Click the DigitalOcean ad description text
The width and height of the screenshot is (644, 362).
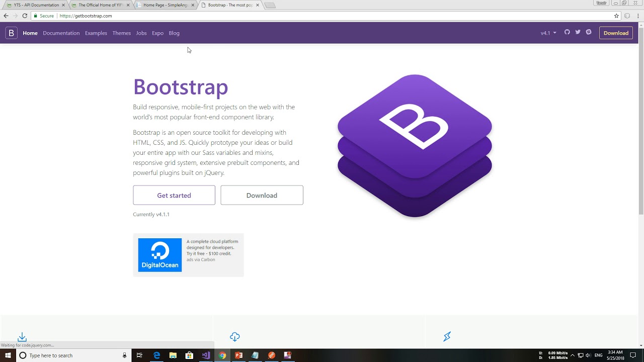(212, 247)
